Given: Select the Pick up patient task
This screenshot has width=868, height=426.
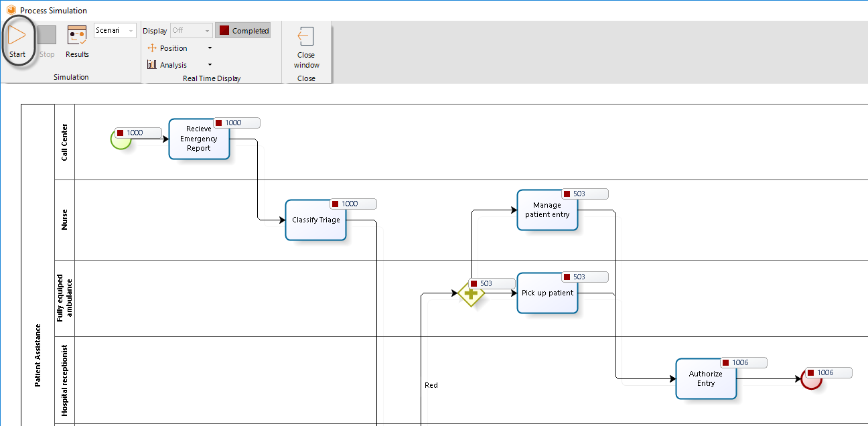Looking at the screenshot, I should 547,293.
